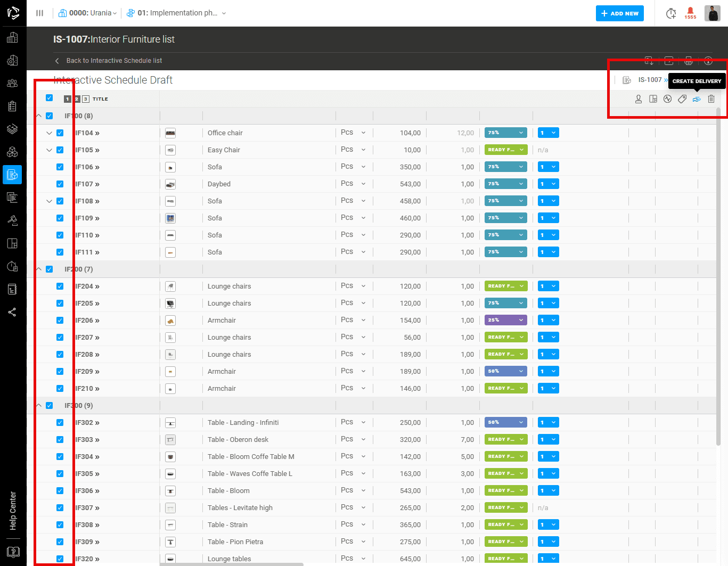Screen dimensions: 728x566
Task: Uncheck the IF100 group checkbox
Action: pos(50,116)
